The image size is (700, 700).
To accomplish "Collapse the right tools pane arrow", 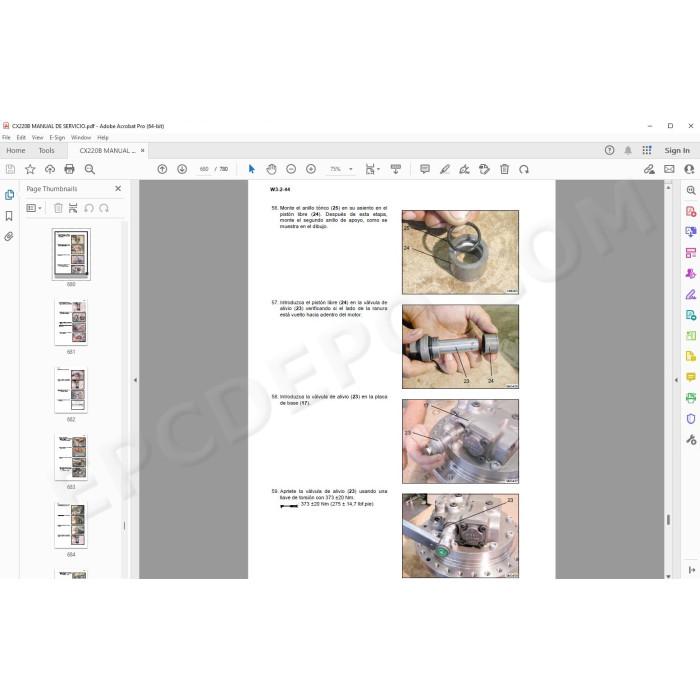I will tap(676, 380).
